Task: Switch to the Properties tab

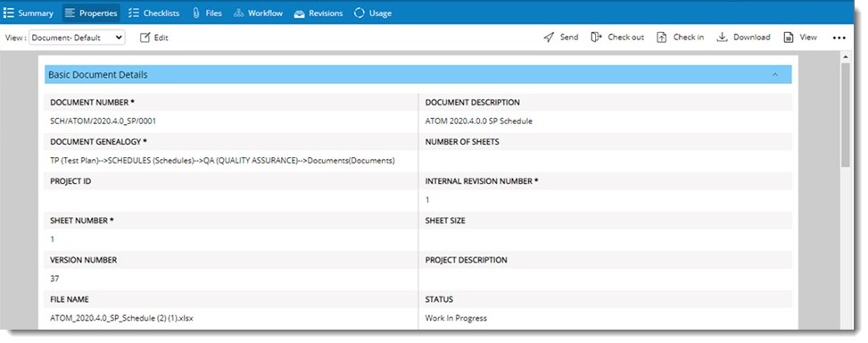Action: pyautogui.click(x=91, y=13)
